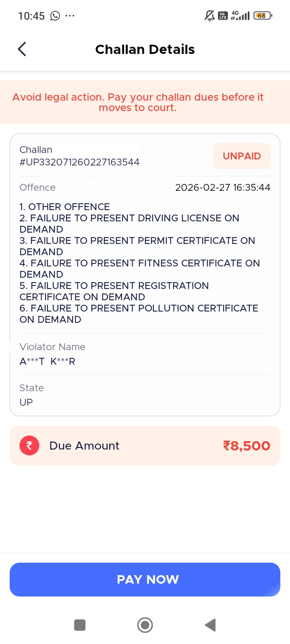The image size is (290, 644).
Task: Tap the red rupee icon
Action: pos(29,446)
